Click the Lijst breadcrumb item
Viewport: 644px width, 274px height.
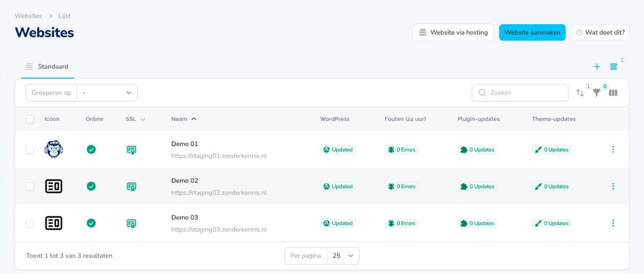click(65, 16)
